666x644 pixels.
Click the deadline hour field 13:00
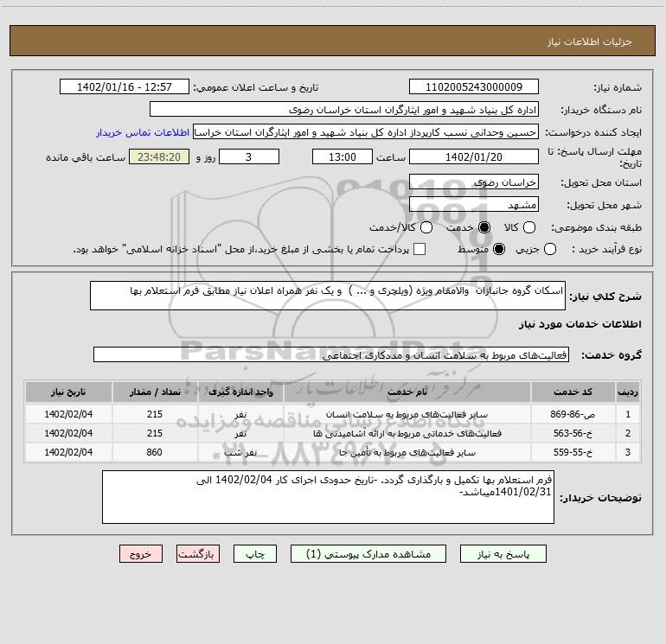coord(343,156)
